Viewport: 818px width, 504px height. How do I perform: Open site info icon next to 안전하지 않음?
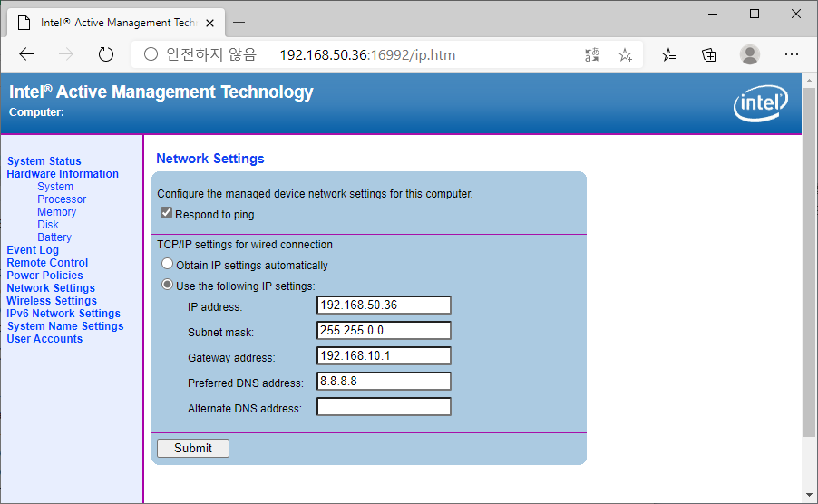[151, 54]
